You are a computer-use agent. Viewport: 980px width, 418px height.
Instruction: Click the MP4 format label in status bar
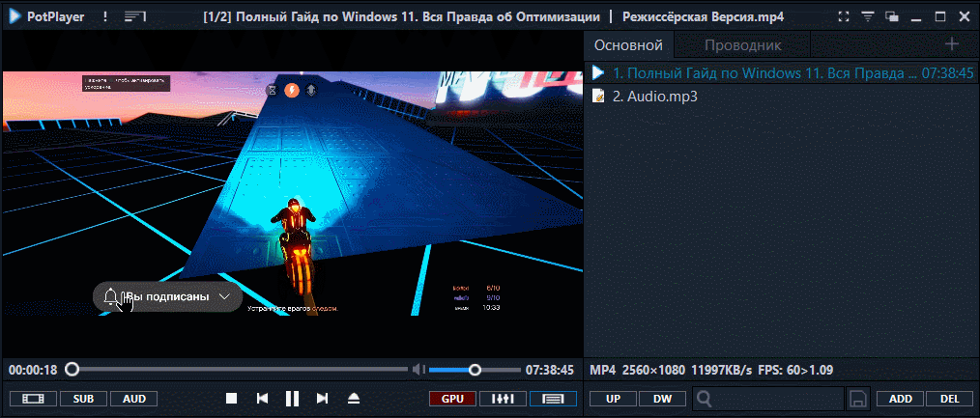pyautogui.click(x=602, y=370)
